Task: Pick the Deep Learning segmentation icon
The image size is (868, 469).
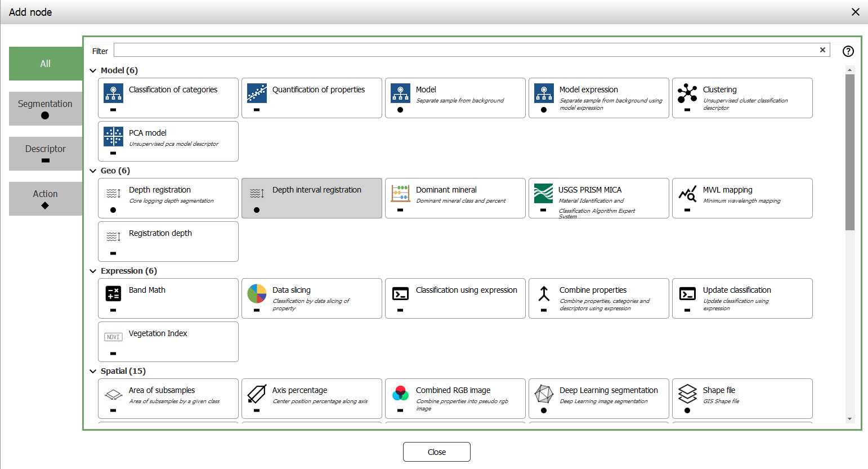Action: [543, 394]
